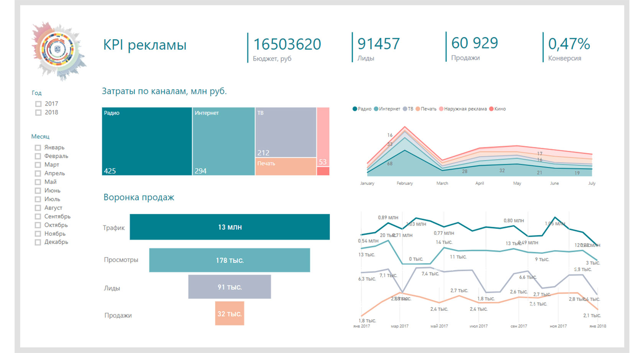The image size is (644, 353).
Task: Click the сен 2017 axis label
Action: click(x=519, y=326)
